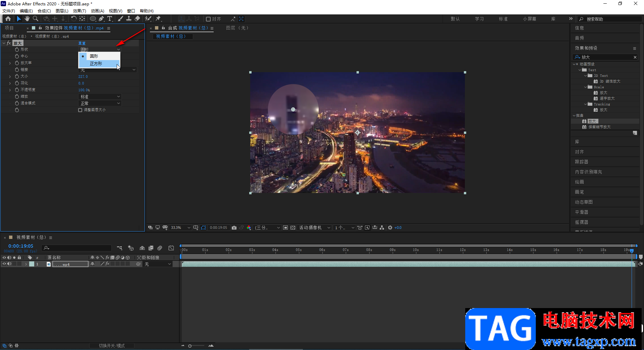This screenshot has height=350, width=644.
Task: Enable the 调整图层大小 checkbox
Action: [x=80, y=110]
